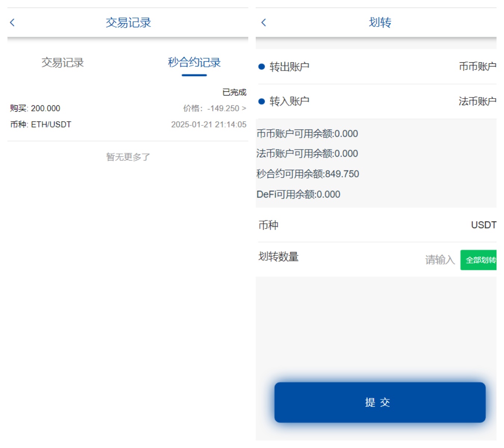Switch to the 交易记录 tab
Screen dimensions: 504x448
tap(63, 63)
